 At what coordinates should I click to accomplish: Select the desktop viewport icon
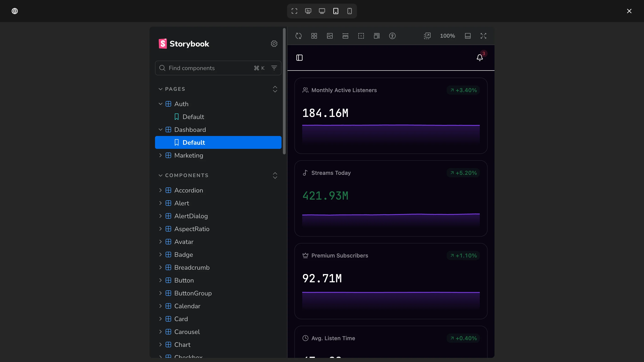click(x=322, y=11)
